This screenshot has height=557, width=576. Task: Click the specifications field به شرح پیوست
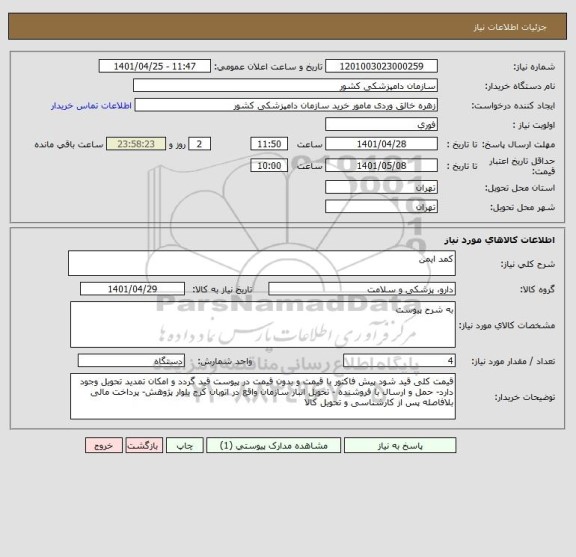[263, 324]
